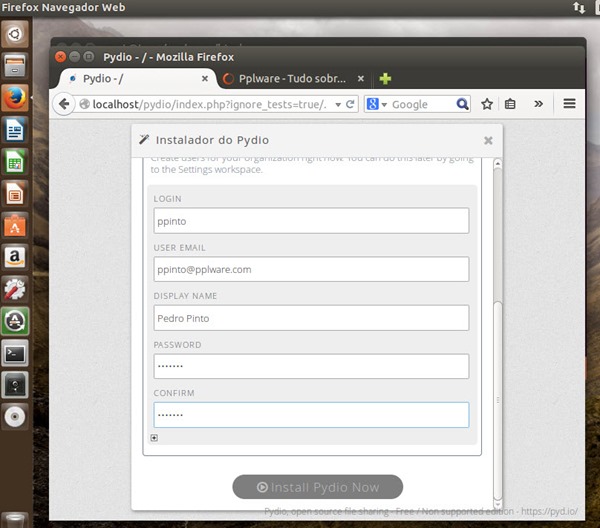Switch to Pplware - Tudo sobr... tab
The height and width of the screenshot is (528, 600).
click(293, 79)
